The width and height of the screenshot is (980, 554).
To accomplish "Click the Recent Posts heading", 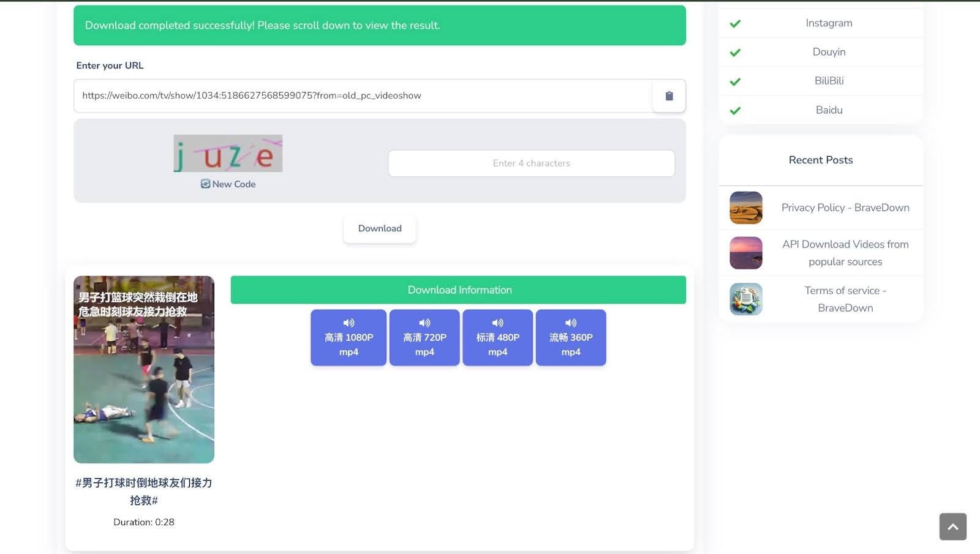I will [x=821, y=160].
